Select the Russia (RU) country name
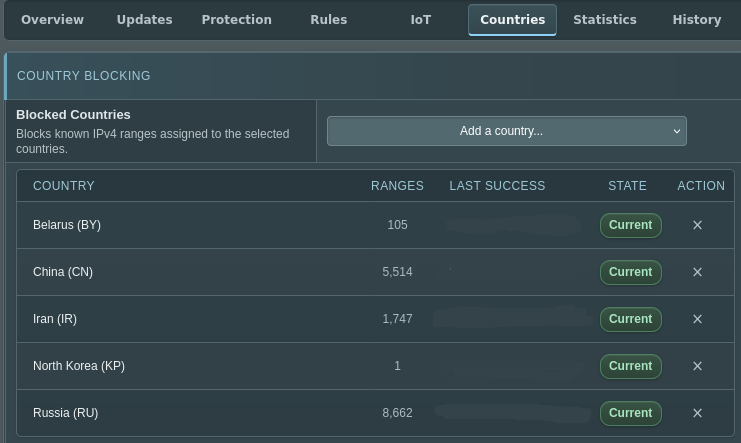 65,413
